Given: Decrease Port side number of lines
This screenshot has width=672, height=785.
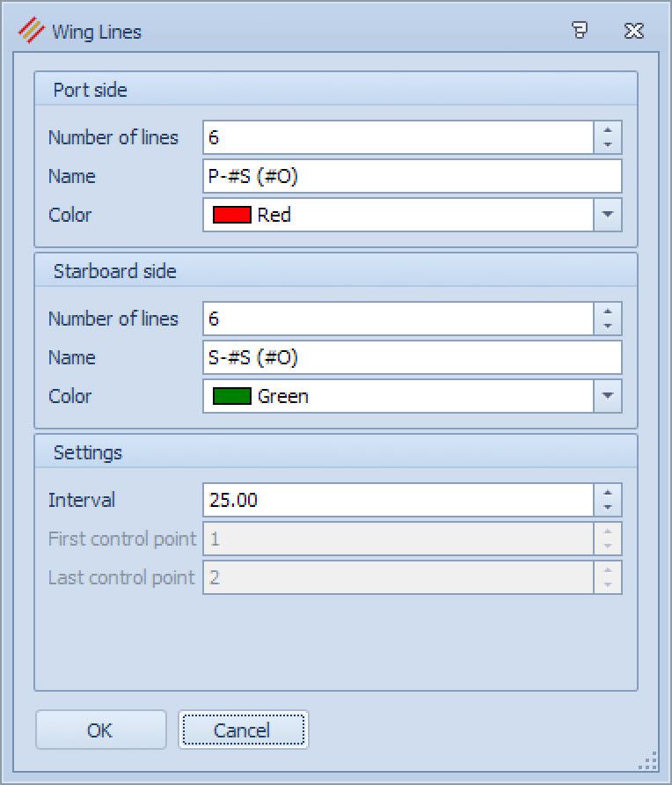Looking at the screenshot, I should click(608, 145).
